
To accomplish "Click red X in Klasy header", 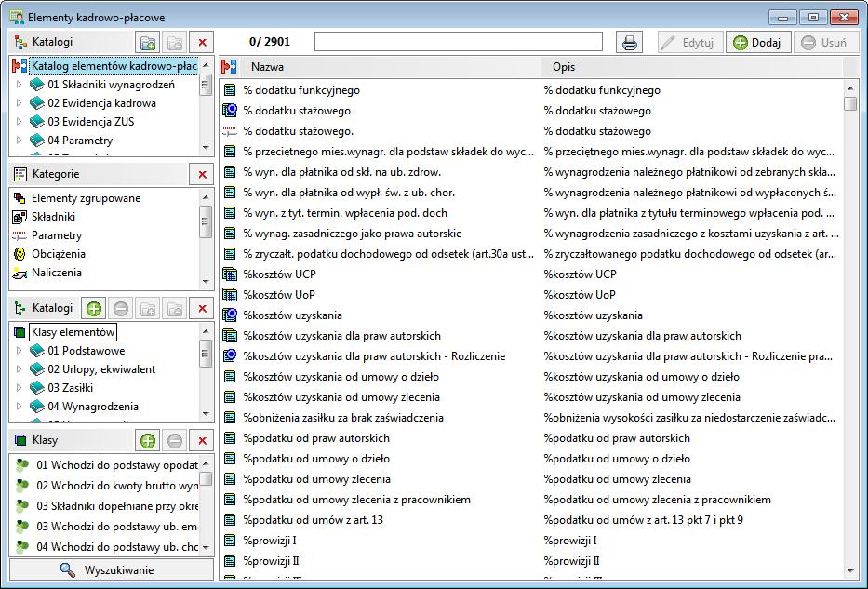I will pos(202,441).
